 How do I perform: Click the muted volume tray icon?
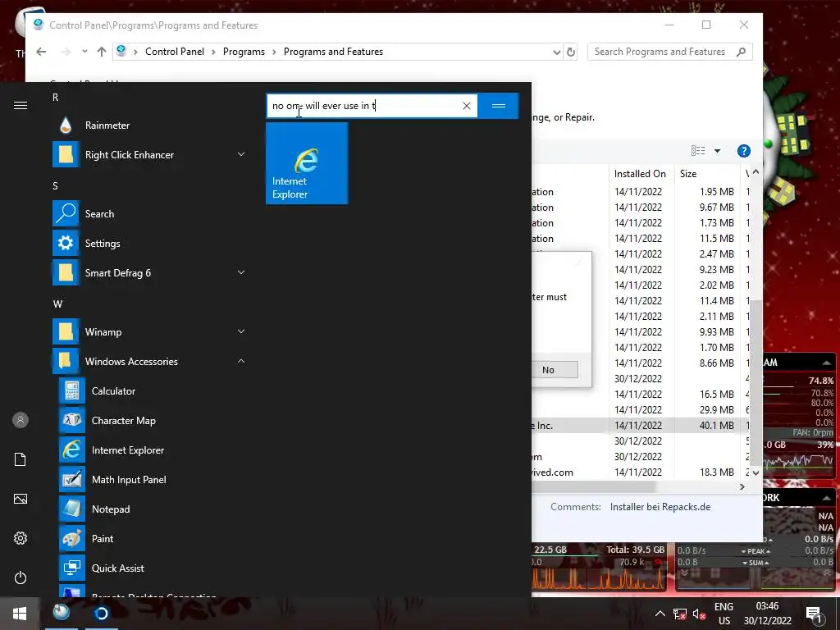[x=699, y=614]
